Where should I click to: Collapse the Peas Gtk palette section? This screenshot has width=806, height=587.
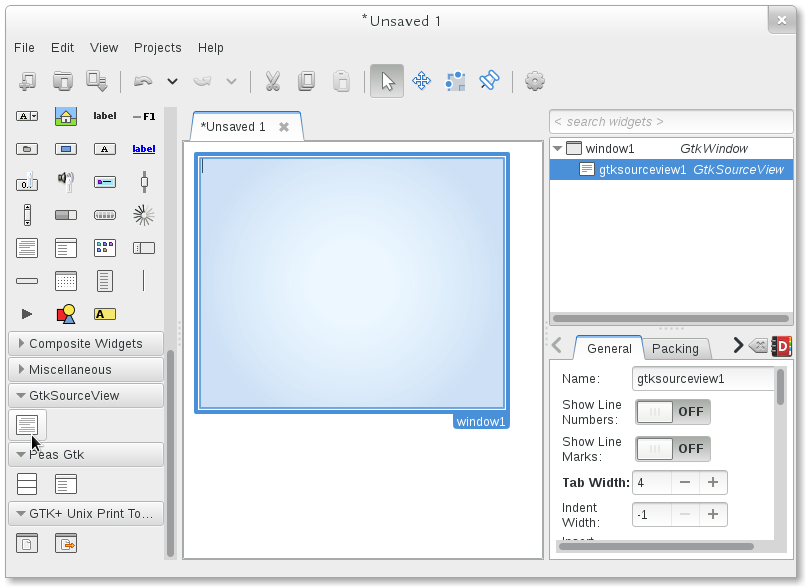pos(86,455)
